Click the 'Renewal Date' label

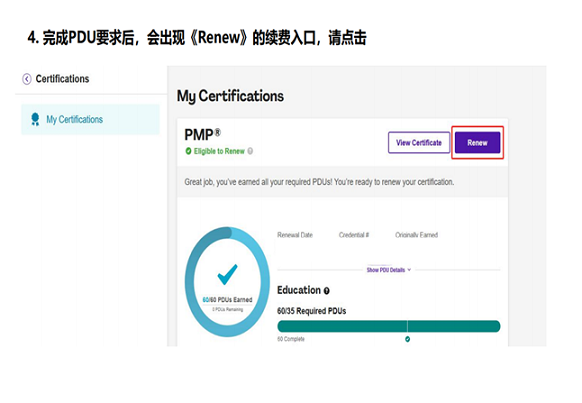(x=295, y=235)
